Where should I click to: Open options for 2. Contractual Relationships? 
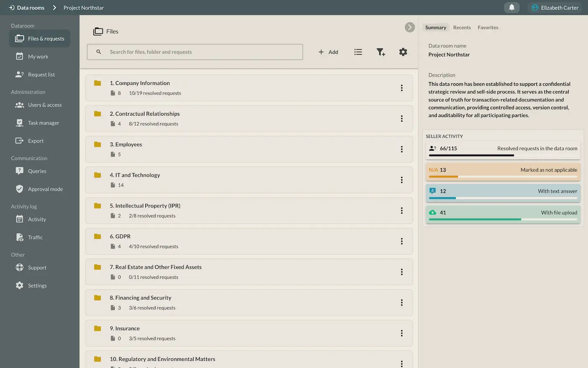(402, 119)
